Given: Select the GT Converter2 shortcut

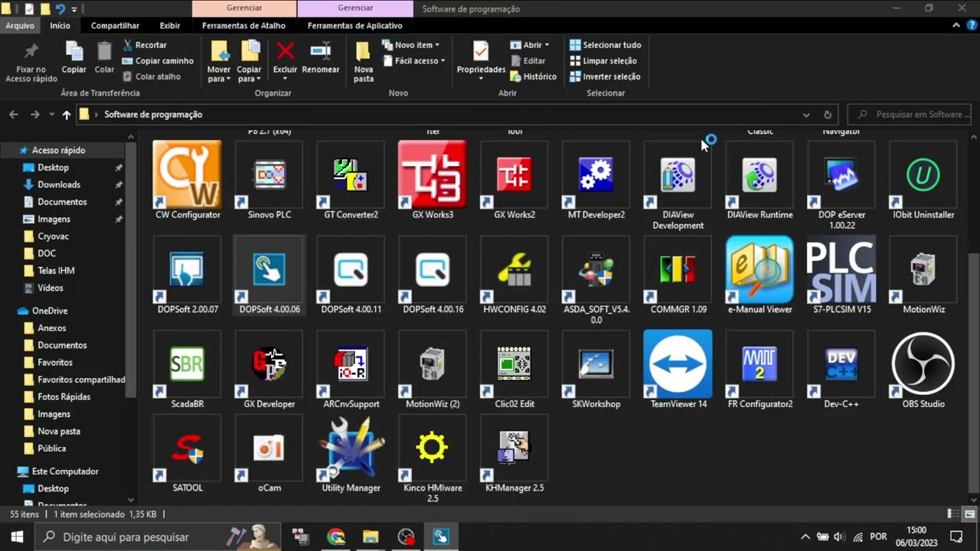Looking at the screenshot, I should pos(351,181).
